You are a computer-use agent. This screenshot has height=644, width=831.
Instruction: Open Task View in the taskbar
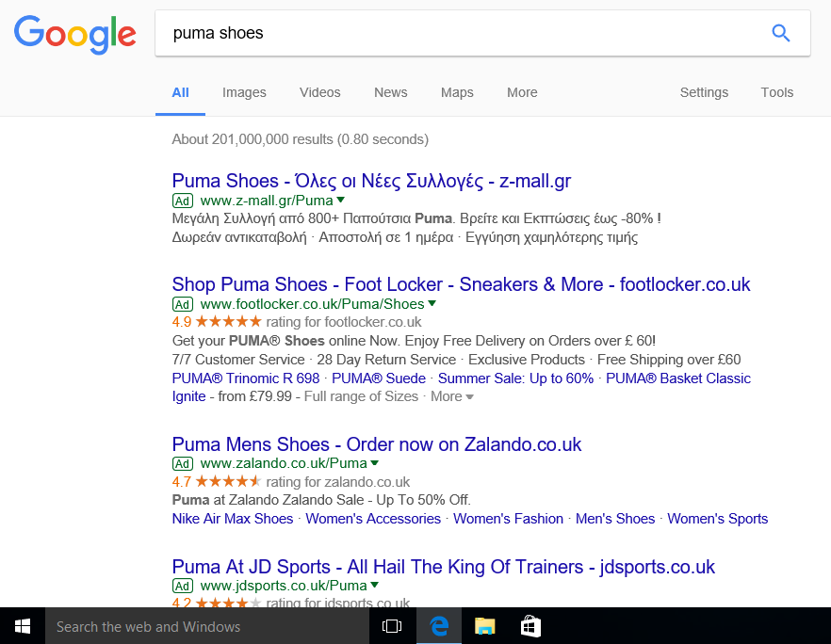392,626
